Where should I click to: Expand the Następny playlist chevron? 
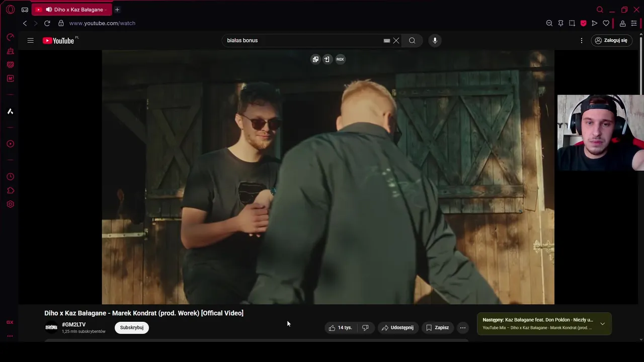tap(602, 324)
